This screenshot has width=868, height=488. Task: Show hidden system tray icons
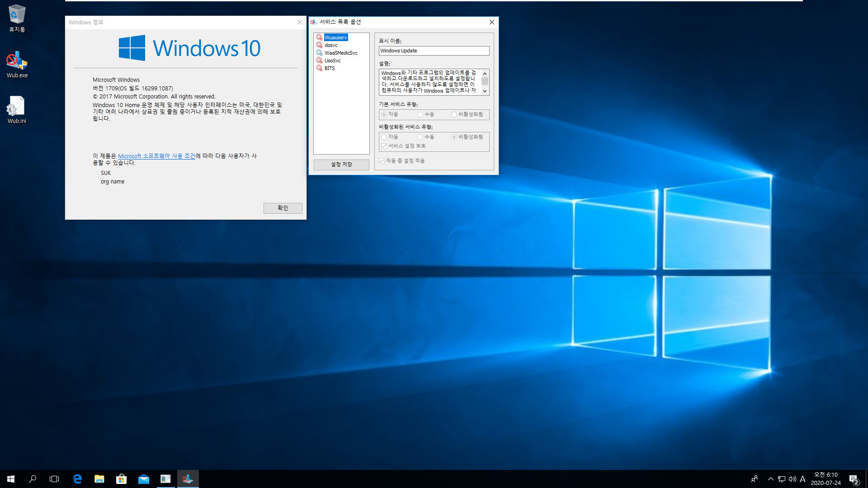tap(770, 479)
